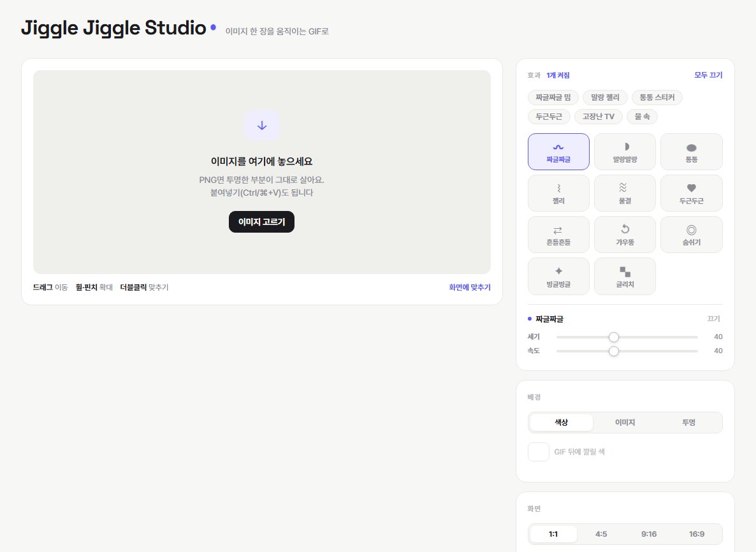Click 끄기 next to the 짜글짜글 settings
This screenshot has height=552, width=756.
pyautogui.click(x=713, y=319)
